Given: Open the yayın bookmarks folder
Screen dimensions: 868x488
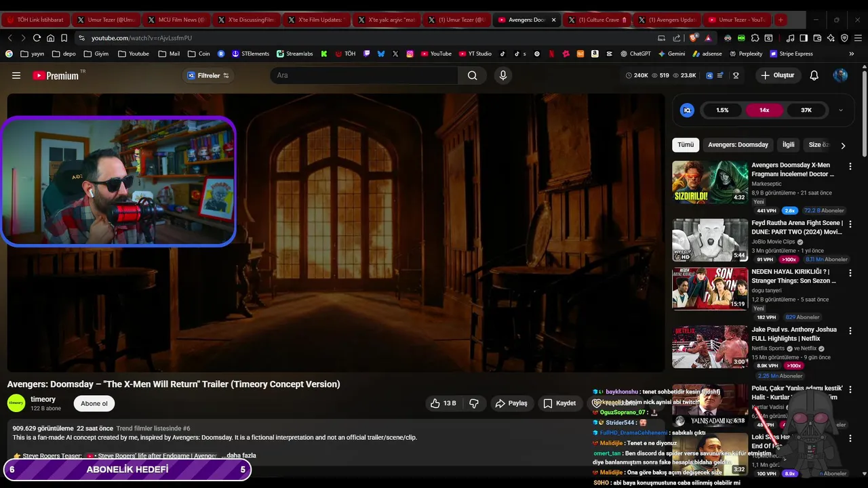Looking at the screenshot, I should click(33, 54).
